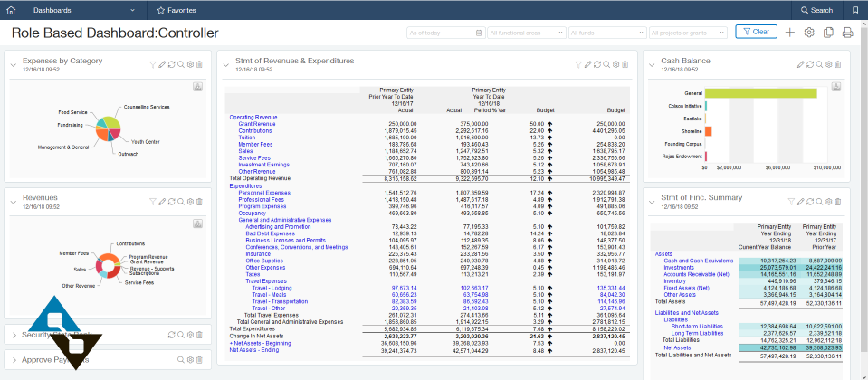
Task: Export the Revenues donut chart
Action: (198, 223)
